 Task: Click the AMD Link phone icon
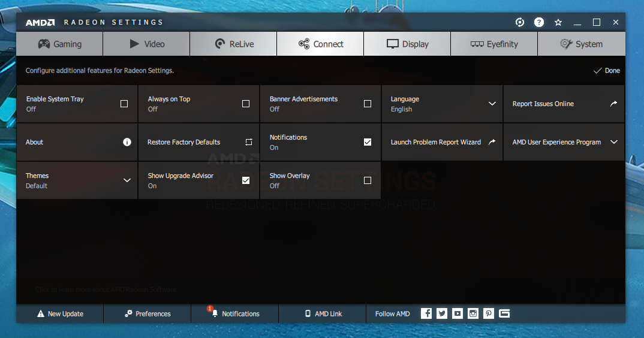click(x=308, y=313)
